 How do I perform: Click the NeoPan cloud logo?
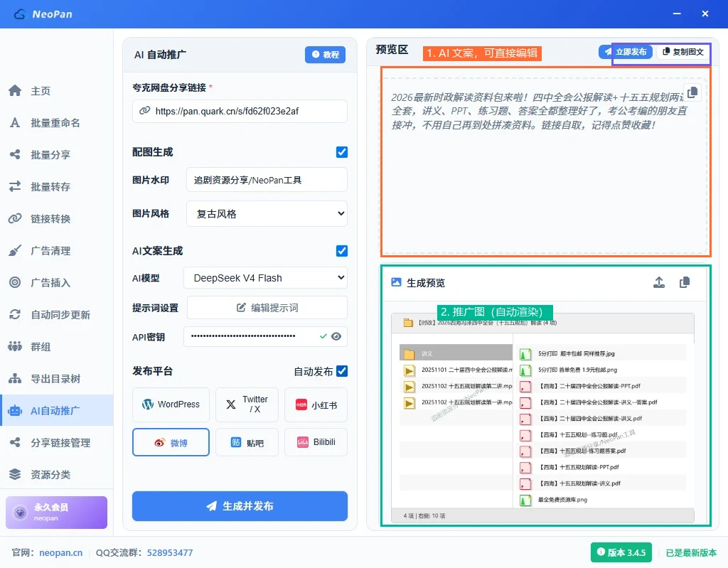click(20, 14)
